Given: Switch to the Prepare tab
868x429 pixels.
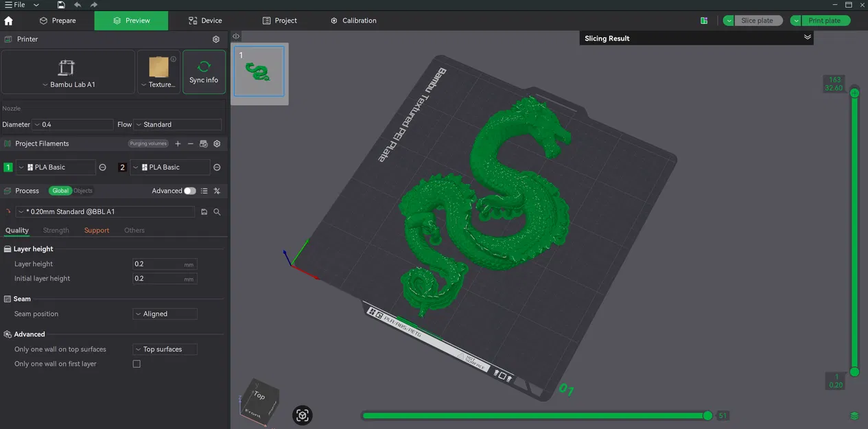Looking at the screenshot, I should coord(58,21).
